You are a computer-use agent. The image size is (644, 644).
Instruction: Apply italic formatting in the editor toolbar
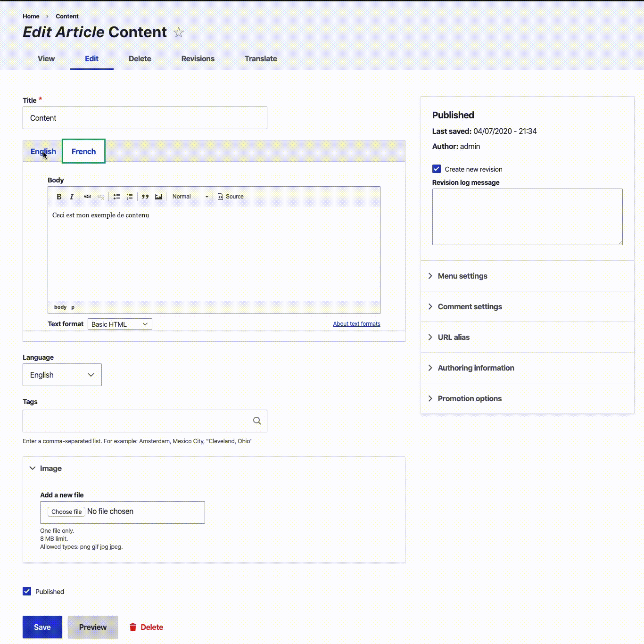click(72, 197)
